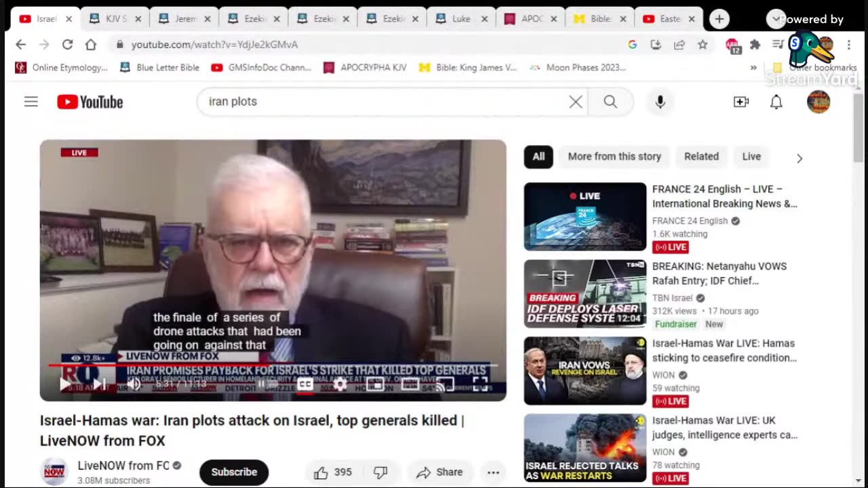This screenshot has height=488, width=868.
Task: Click the page vertical scrollbar
Action: (859, 129)
